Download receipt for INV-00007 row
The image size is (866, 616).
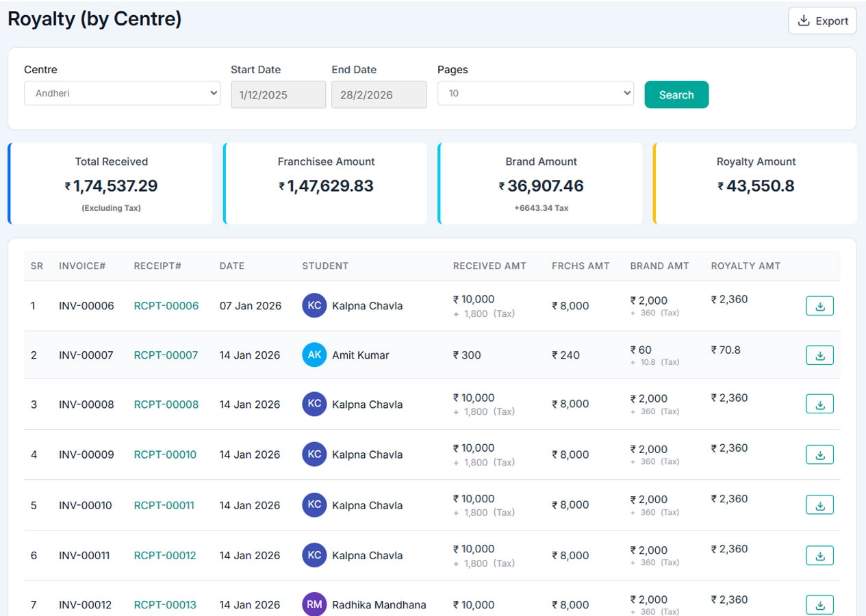819,355
